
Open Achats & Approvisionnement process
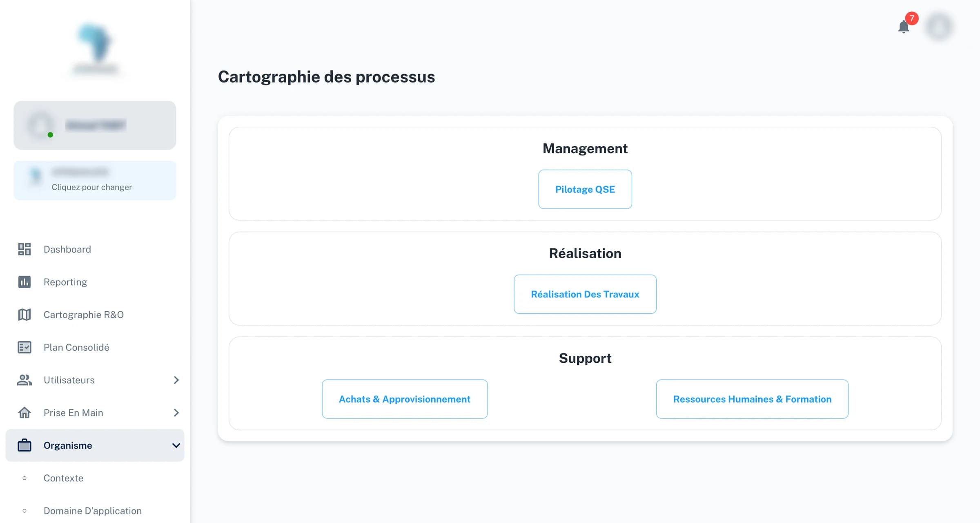point(405,399)
